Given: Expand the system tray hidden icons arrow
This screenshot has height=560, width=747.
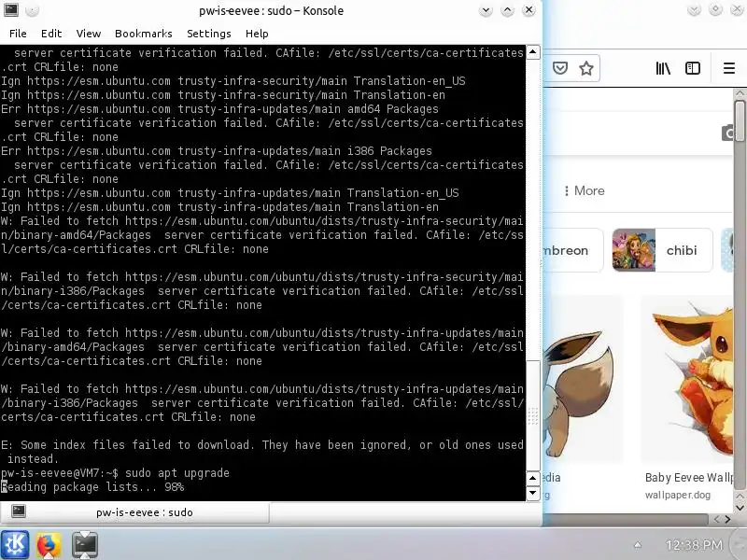Looking at the screenshot, I should coord(638,545).
